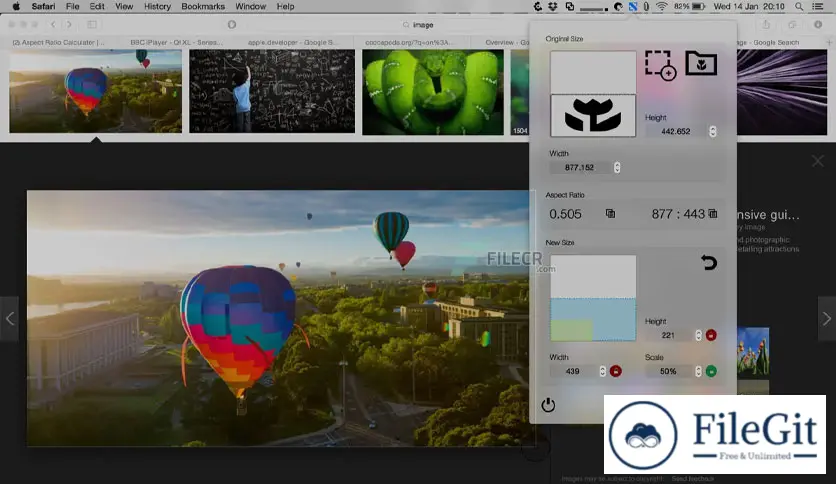Switch to cocoapods.org tab
836x484 pixels.
tap(410, 42)
